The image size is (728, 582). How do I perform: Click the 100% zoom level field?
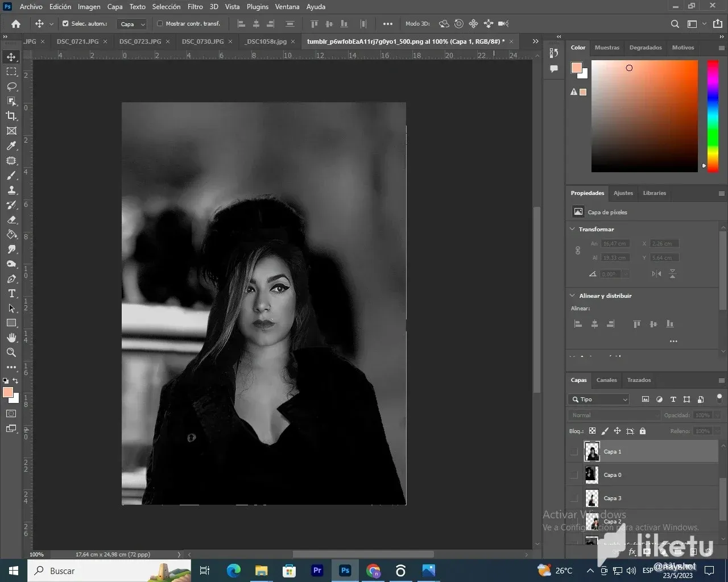click(36, 554)
